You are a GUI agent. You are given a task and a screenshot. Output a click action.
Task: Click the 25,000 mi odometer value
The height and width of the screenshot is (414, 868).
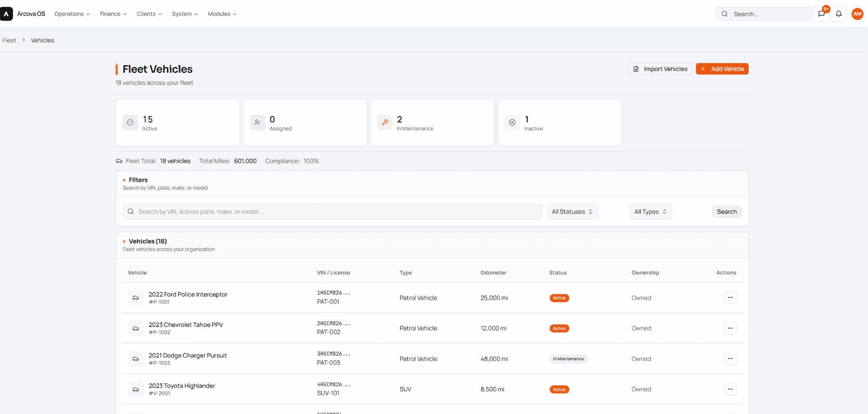[x=494, y=298]
